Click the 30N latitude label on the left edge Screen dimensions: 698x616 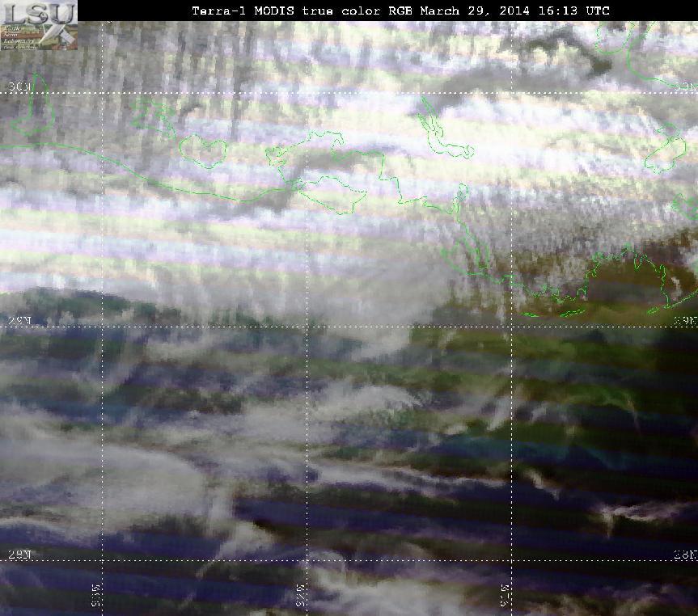20,86
